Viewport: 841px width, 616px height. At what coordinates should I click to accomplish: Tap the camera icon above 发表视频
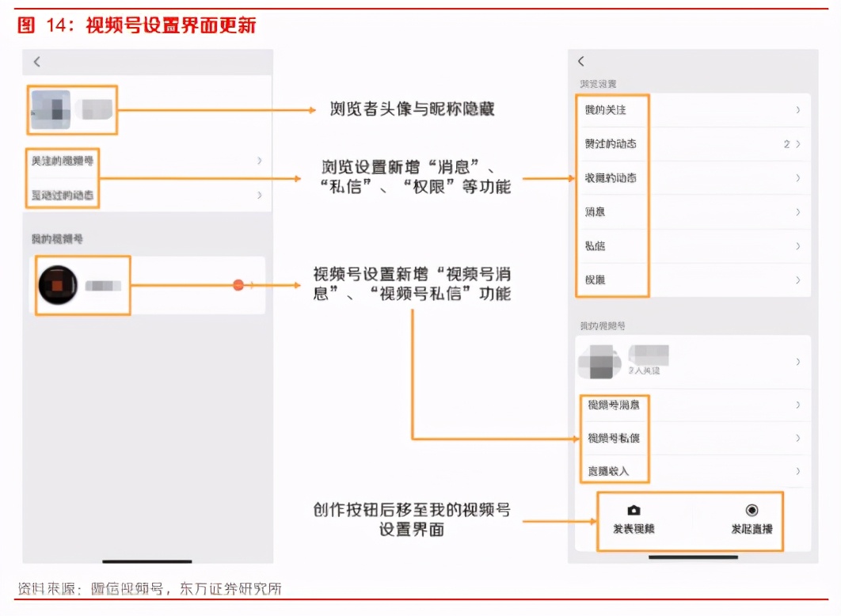(634, 510)
